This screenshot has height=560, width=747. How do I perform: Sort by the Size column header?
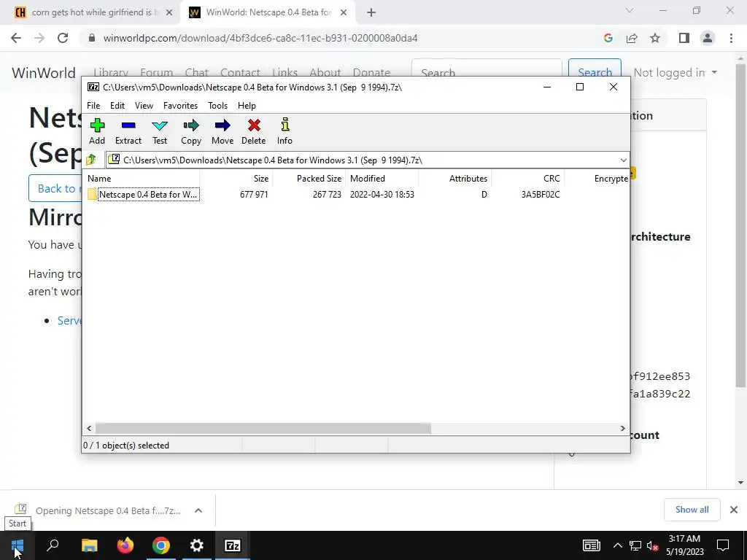pyautogui.click(x=236, y=179)
